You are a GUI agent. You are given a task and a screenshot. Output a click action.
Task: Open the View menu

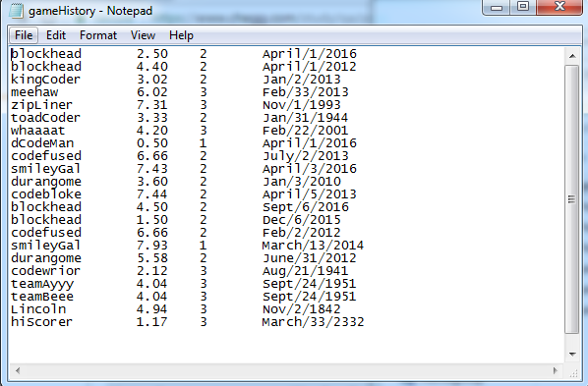(x=143, y=35)
